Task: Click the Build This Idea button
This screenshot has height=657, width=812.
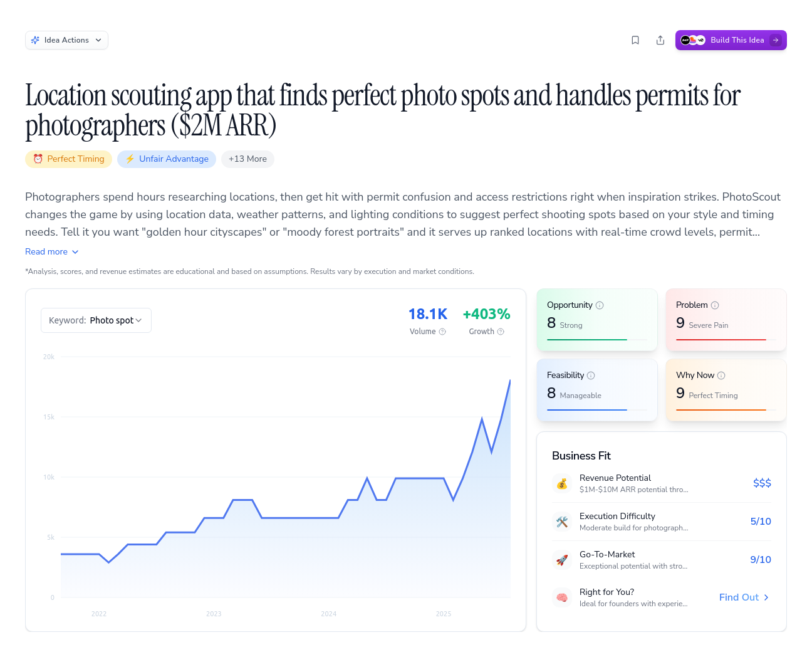Action: 731,39
